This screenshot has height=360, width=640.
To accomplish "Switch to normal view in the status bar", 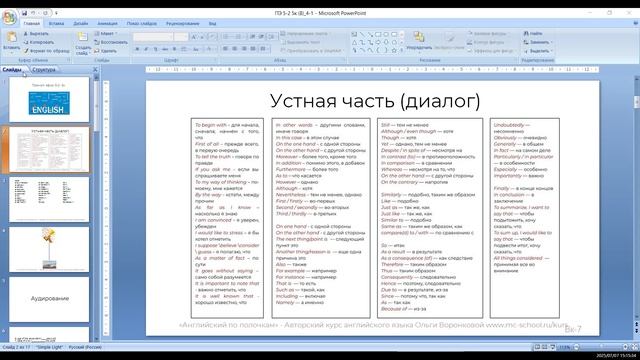I will 537,347.
